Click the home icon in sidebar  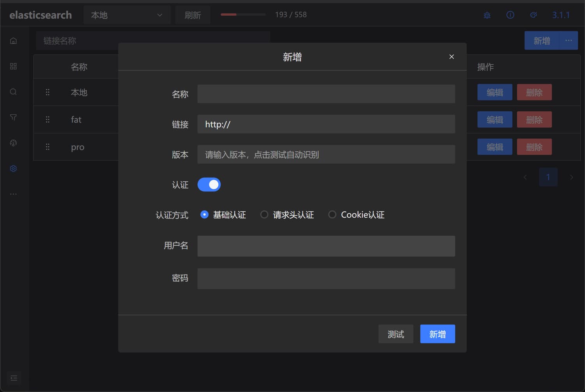(13, 41)
